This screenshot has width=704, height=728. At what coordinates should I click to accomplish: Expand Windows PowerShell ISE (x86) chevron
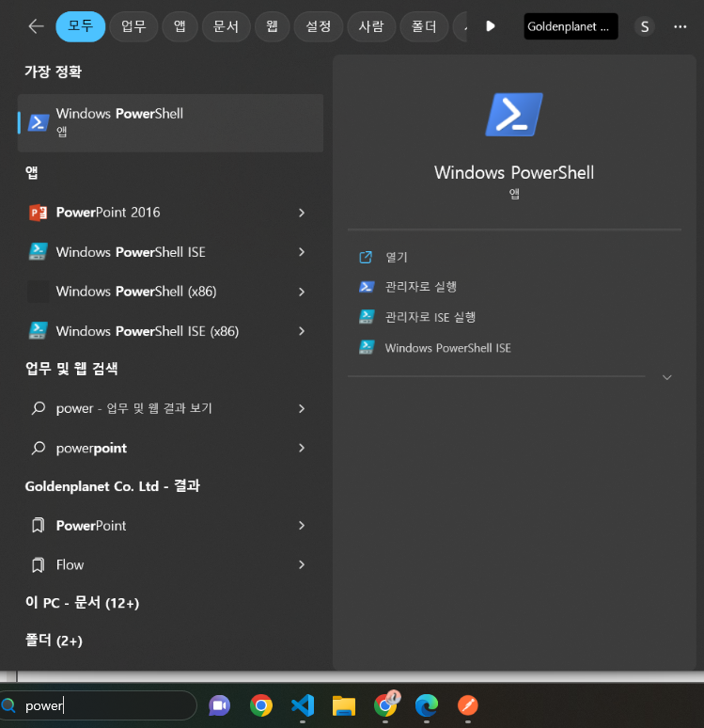pyautogui.click(x=302, y=331)
